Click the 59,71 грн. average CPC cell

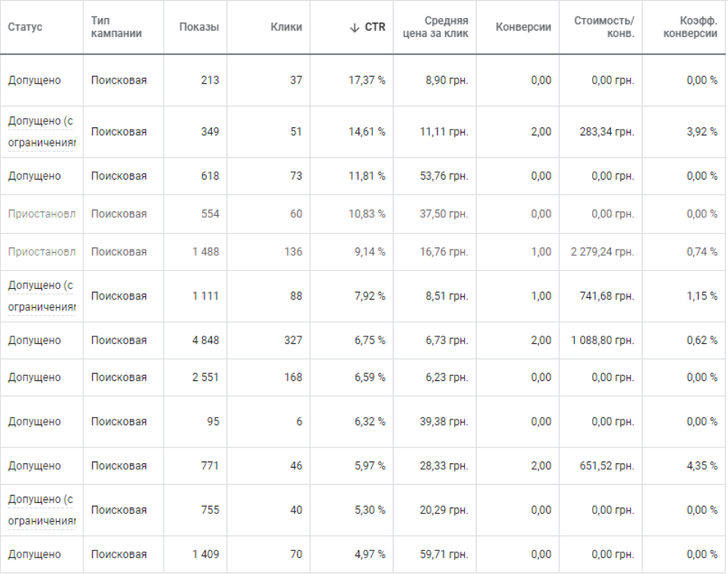click(x=444, y=554)
